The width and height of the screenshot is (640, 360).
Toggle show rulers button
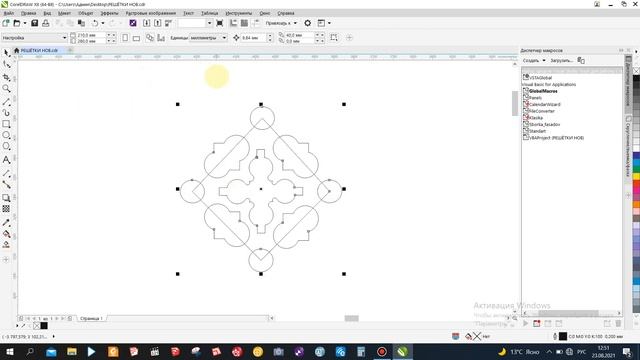(x=233, y=23)
